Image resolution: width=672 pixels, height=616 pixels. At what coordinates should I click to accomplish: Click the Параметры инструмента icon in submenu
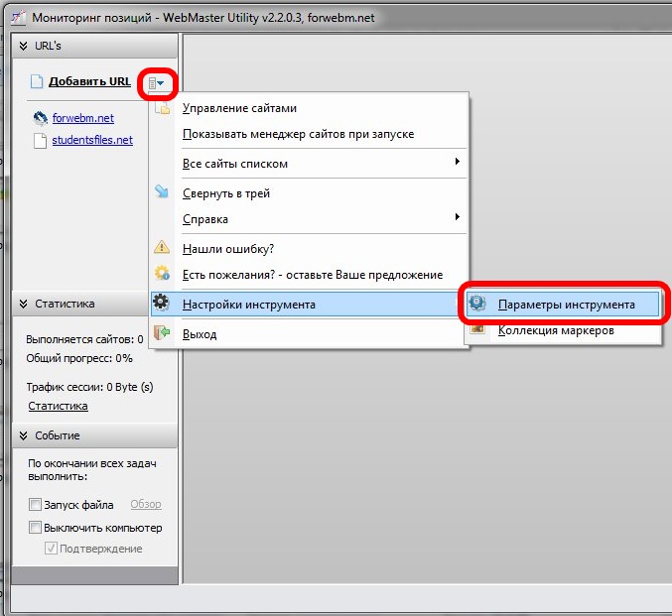[x=478, y=305]
